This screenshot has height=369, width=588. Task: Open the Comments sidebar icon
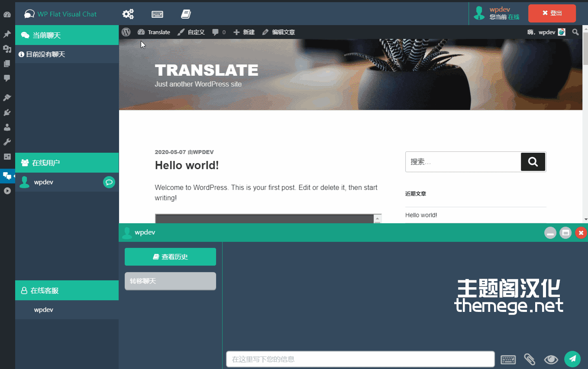pyautogui.click(x=7, y=78)
